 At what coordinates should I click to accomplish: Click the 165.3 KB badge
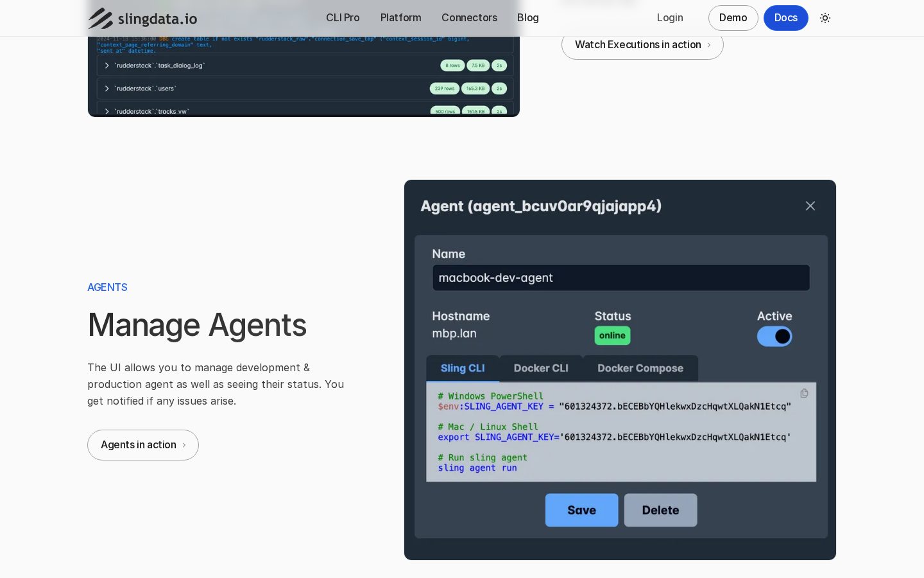point(475,89)
